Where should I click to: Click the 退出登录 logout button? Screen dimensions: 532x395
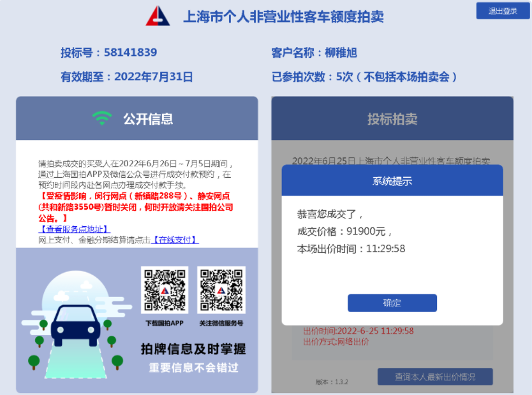pyautogui.click(x=503, y=11)
